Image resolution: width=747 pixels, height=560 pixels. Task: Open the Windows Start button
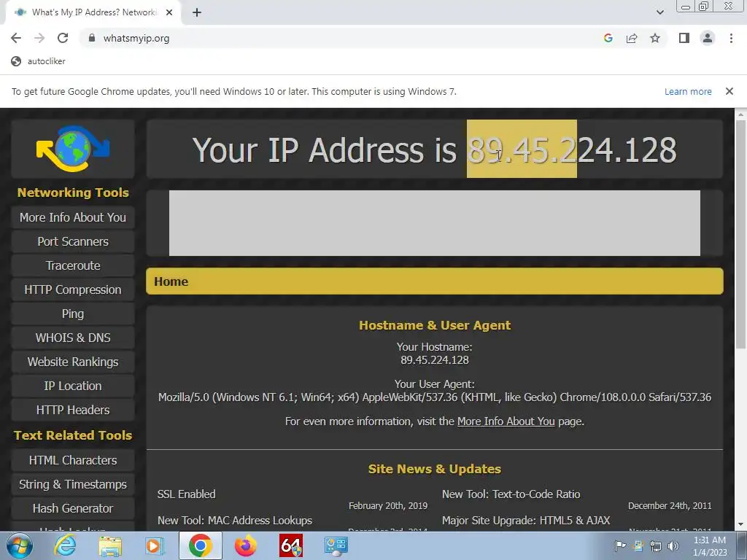19,545
